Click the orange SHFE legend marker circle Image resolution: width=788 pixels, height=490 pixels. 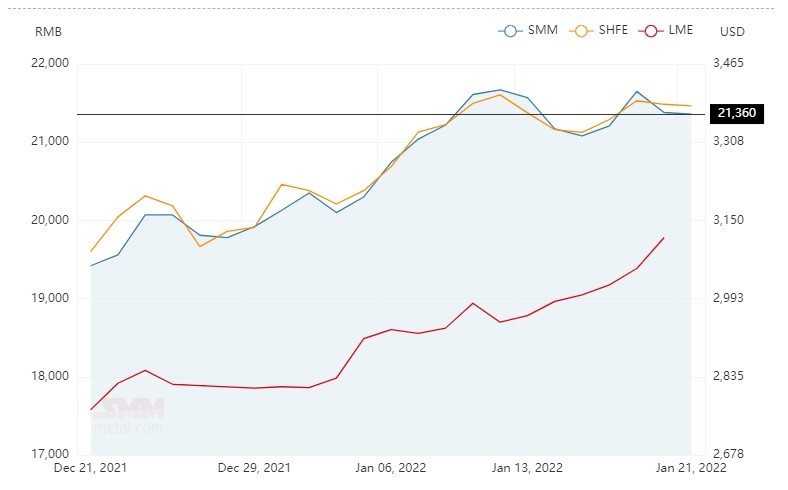(x=581, y=31)
